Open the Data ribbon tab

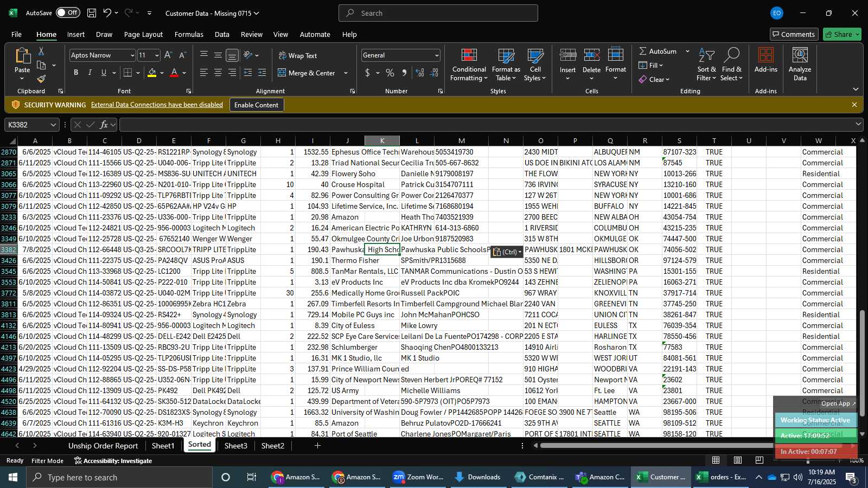tap(222, 34)
